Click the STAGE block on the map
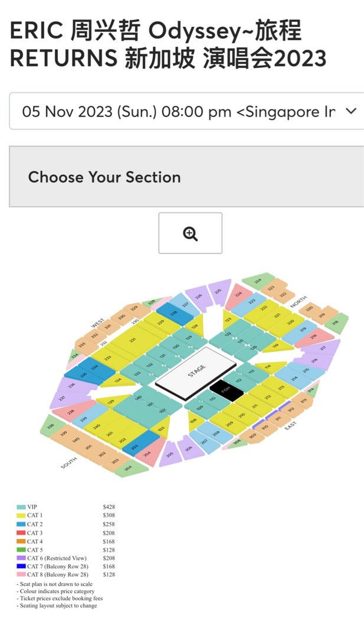This screenshot has width=364, height=638. [x=196, y=368]
